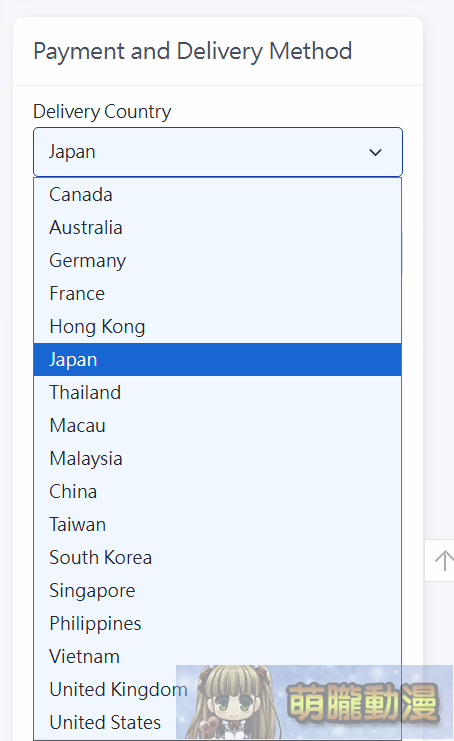
Task: Open the Delivery Country dropdown
Action: pos(218,152)
